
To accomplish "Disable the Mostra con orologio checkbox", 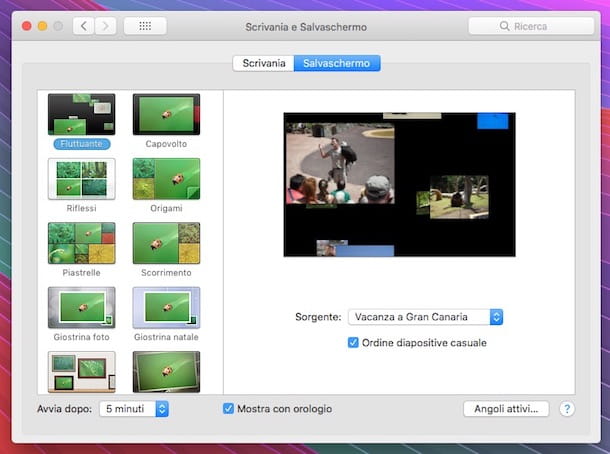I will click(229, 409).
